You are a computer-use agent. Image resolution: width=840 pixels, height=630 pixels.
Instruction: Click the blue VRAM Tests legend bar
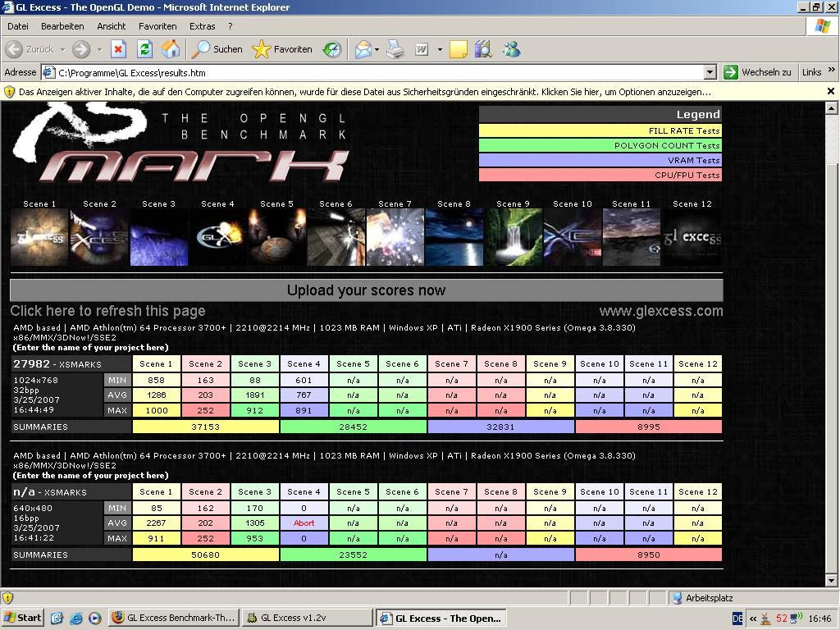pyautogui.click(x=600, y=160)
